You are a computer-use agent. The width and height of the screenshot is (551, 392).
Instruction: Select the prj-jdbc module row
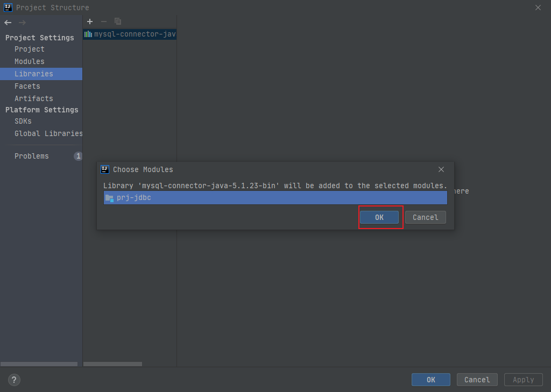pos(275,198)
